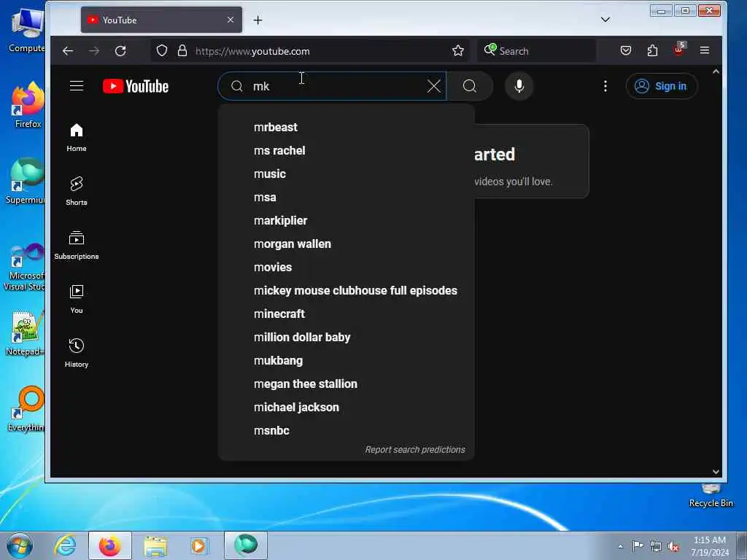The image size is (747, 560).
Task: Choose the movies suggestion
Action: [347, 267]
